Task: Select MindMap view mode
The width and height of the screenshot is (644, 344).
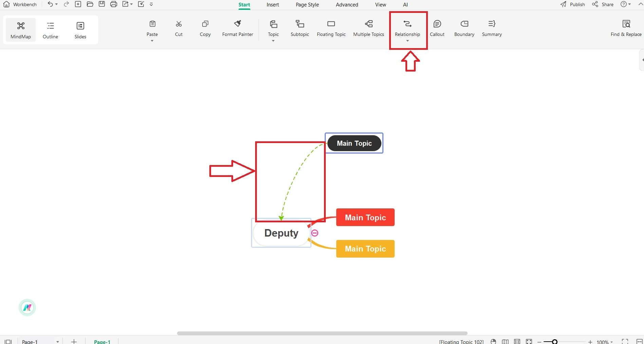Action: coord(21,30)
